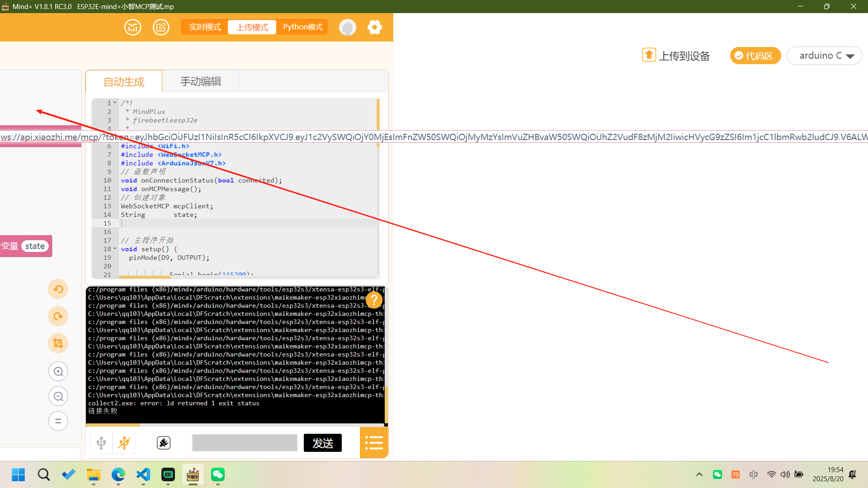
Task: Collapse the setup() fold arrow on line 18
Action: click(x=115, y=249)
